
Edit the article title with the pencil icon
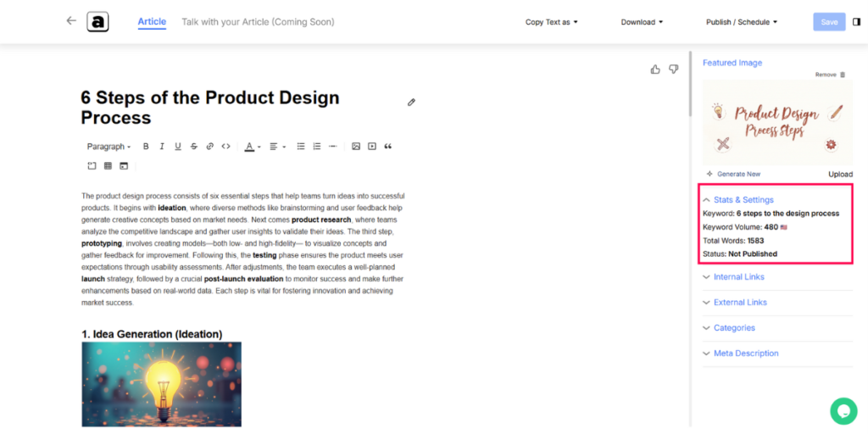411,103
